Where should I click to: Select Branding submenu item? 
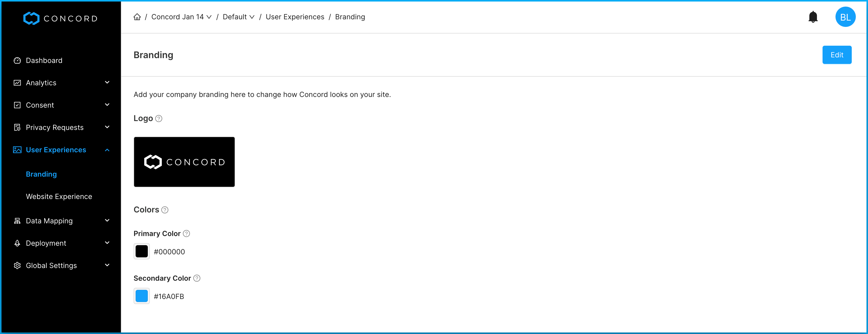click(41, 174)
